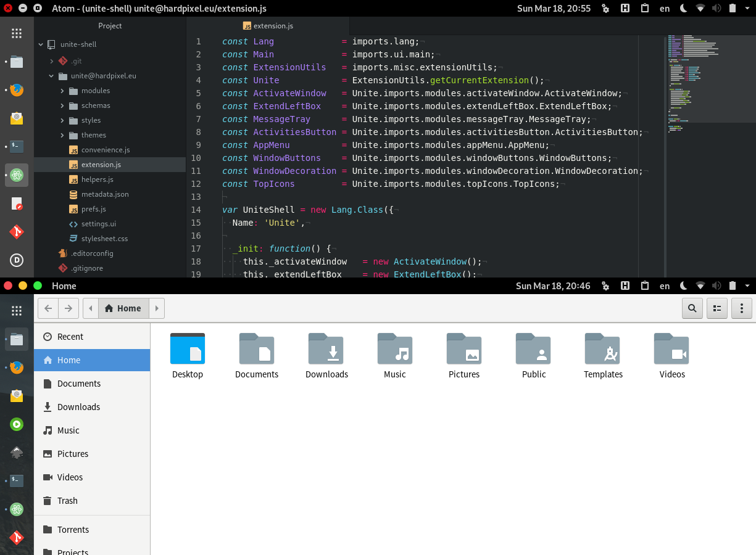Open 'en' input source menu in Files top bar
This screenshot has width=756, height=555.
click(x=665, y=286)
